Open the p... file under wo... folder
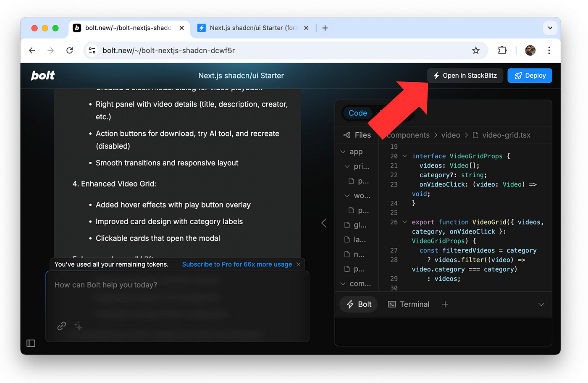The image size is (588, 383). pos(359,210)
